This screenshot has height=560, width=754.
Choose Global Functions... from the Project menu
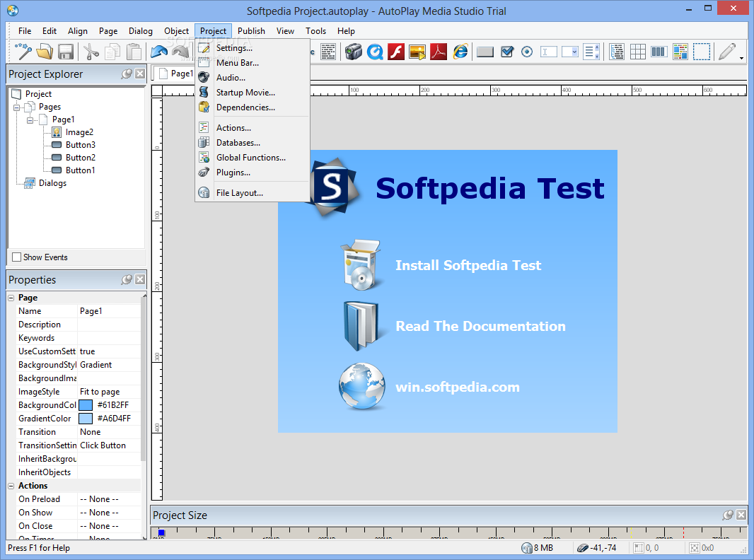[x=252, y=158]
